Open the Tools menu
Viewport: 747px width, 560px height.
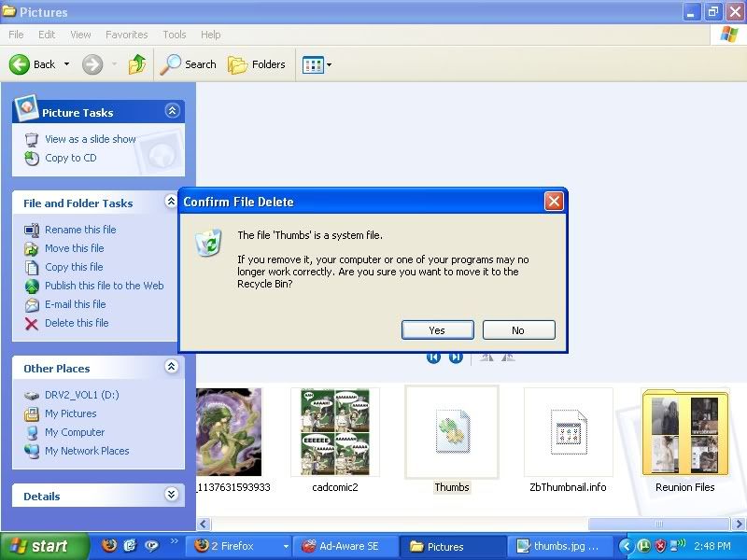click(x=175, y=35)
